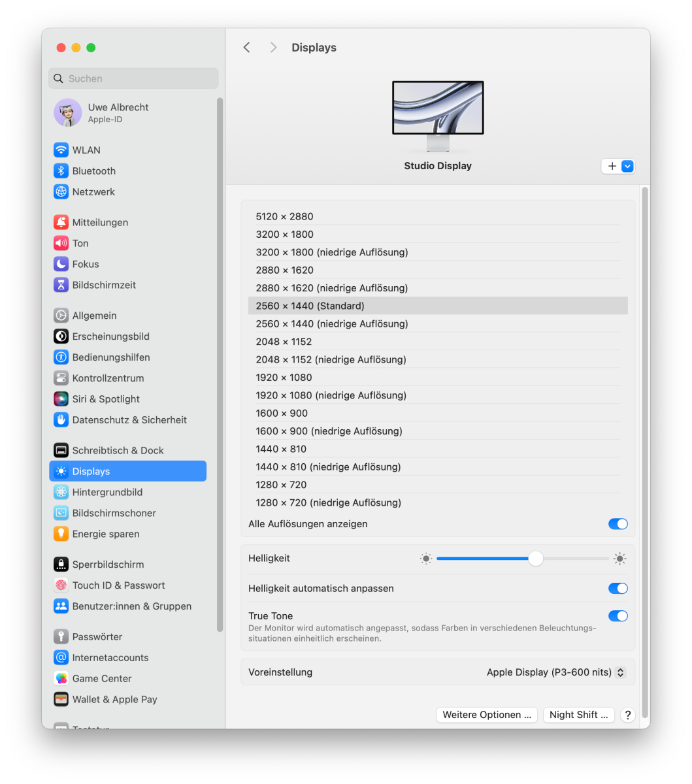This screenshot has width=692, height=784.
Task: Click the sidebar vertical scrollbar
Action: tap(220, 365)
